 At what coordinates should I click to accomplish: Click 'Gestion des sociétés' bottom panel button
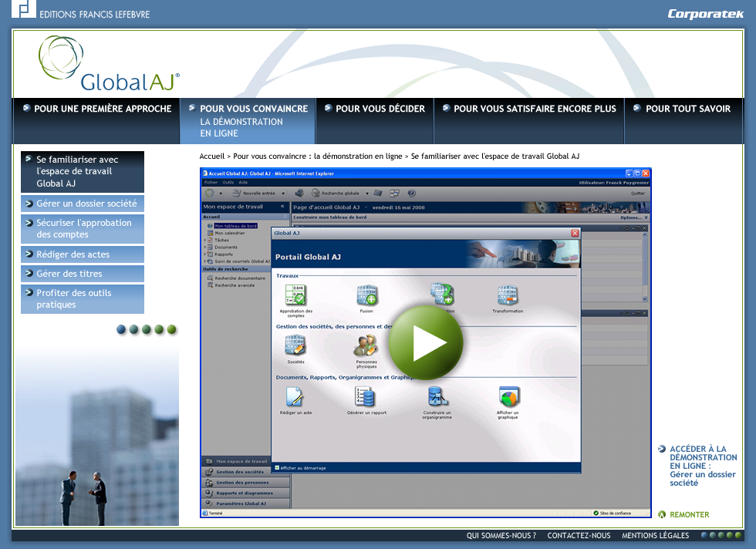coord(245,472)
